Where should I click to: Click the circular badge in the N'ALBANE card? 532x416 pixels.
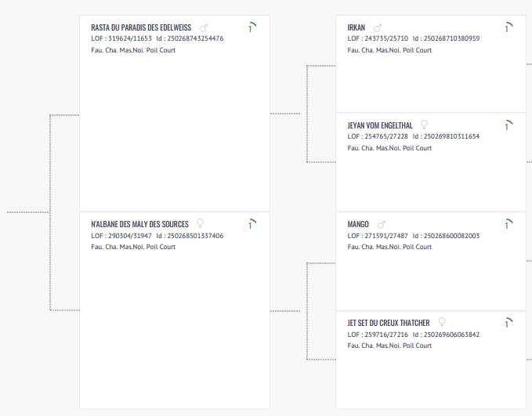pos(250,225)
